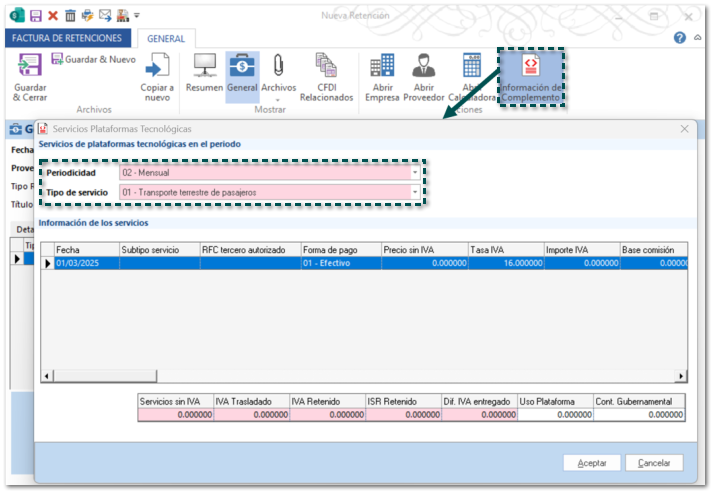Switch to Factura de Retenciones tab
Viewport: 714px width, 494px height.
(x=69, y=38)
